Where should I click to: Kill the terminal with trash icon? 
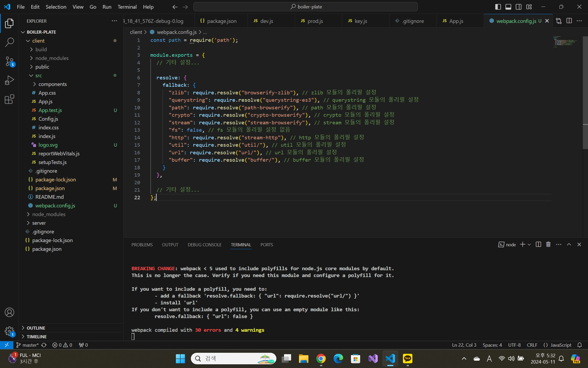tap(548, 244)
